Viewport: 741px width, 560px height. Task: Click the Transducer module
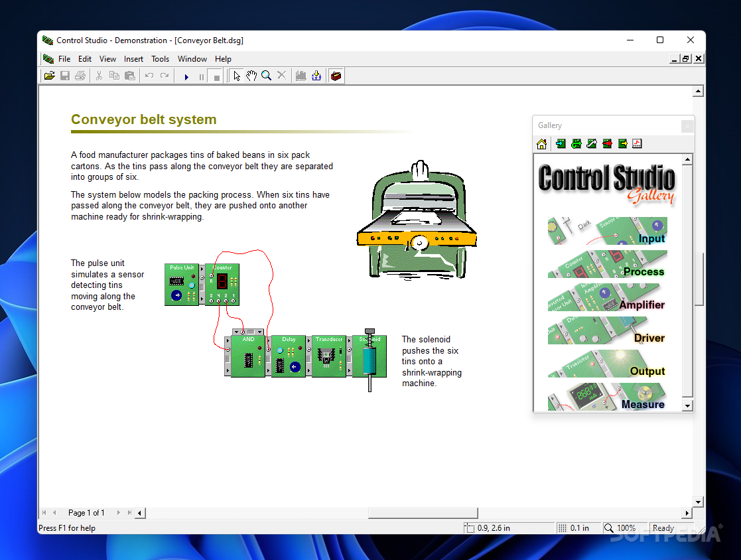(x=329, y=356)
